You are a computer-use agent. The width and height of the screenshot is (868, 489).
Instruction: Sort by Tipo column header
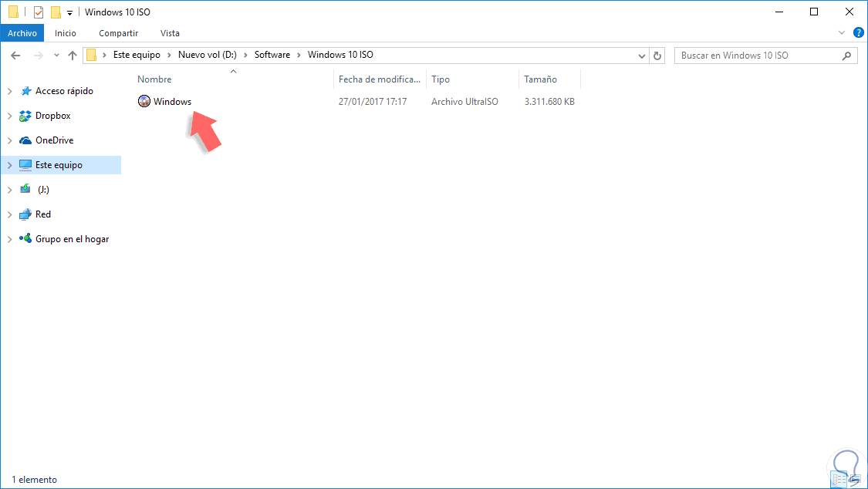pyautogui.click(x=441, y=79)
